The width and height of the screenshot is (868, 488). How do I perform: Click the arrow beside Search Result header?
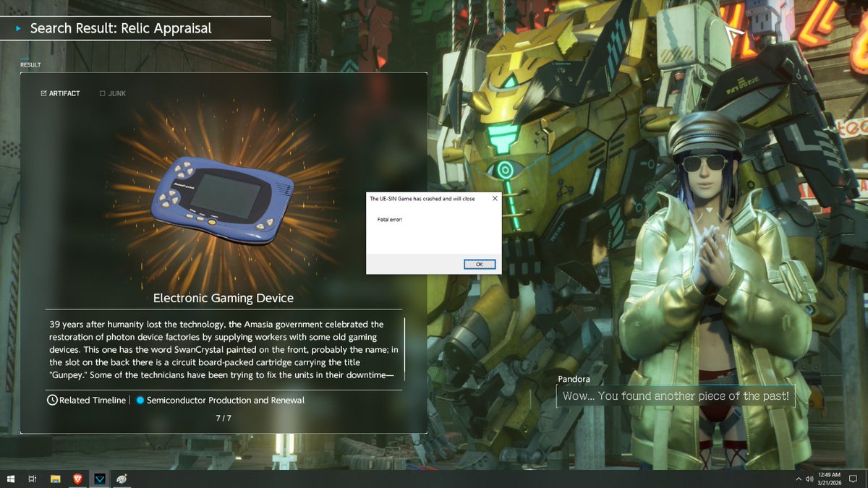click(18, 29)
